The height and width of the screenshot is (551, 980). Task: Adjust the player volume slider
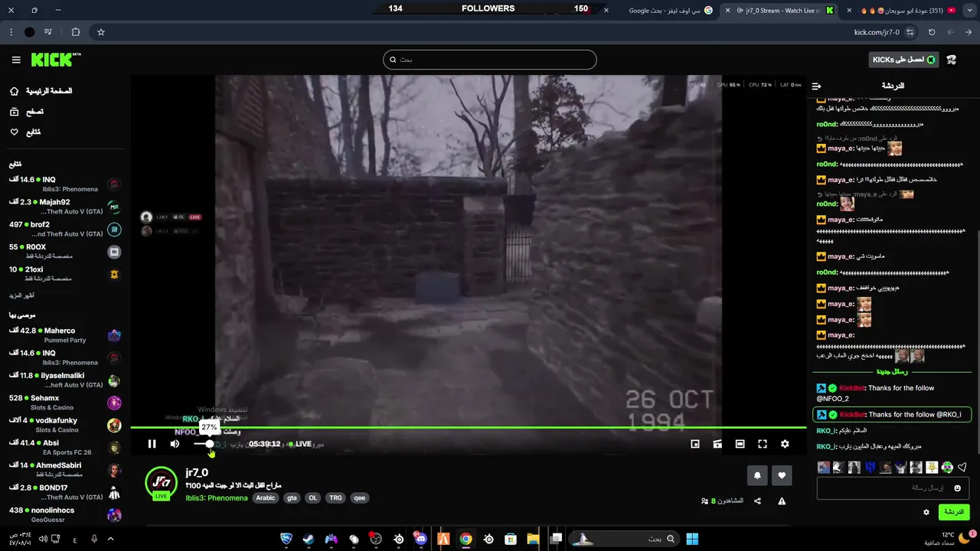point(203,444)
